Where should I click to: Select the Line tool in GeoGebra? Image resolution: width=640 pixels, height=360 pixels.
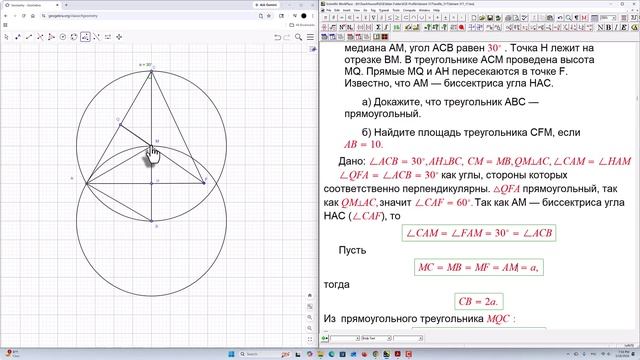tap(29, 37)
